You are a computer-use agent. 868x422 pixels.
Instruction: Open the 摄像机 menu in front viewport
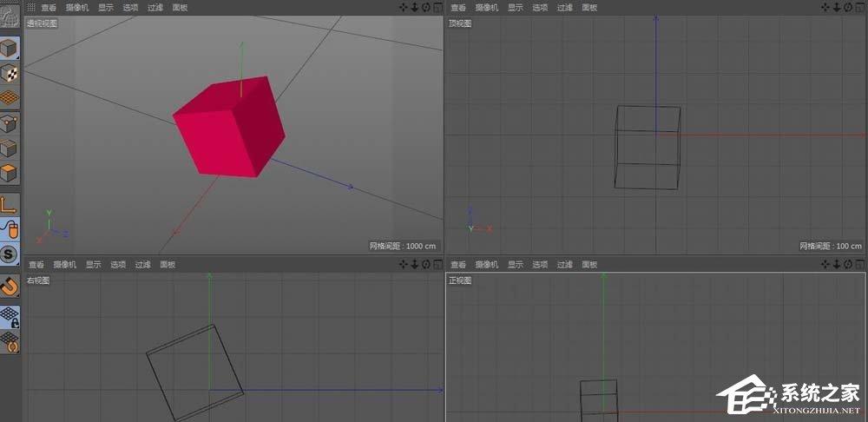pyautogui.click(x=487, y=265)
